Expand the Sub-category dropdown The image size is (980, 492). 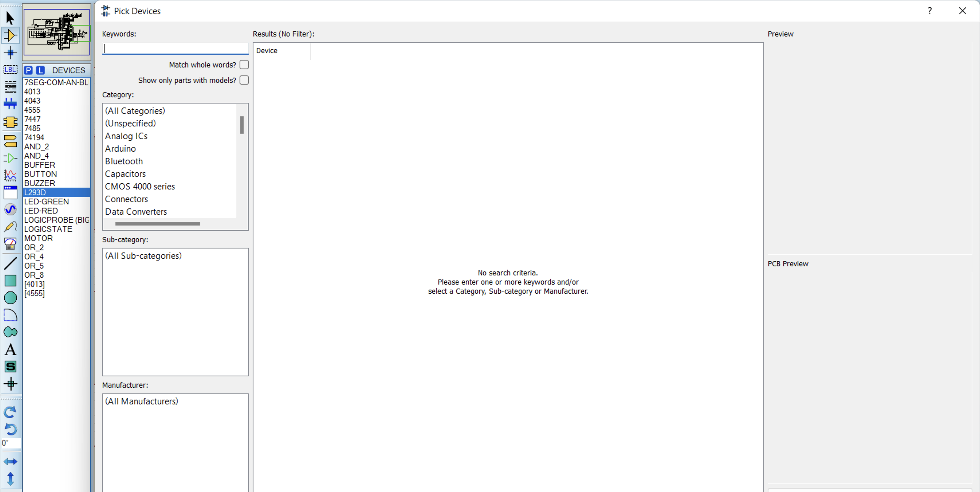[x=175, y=256]
